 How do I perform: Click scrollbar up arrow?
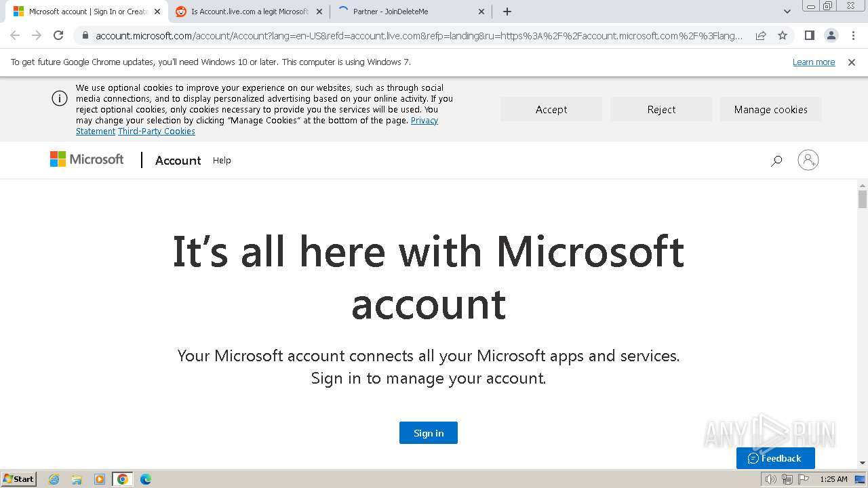863,185
